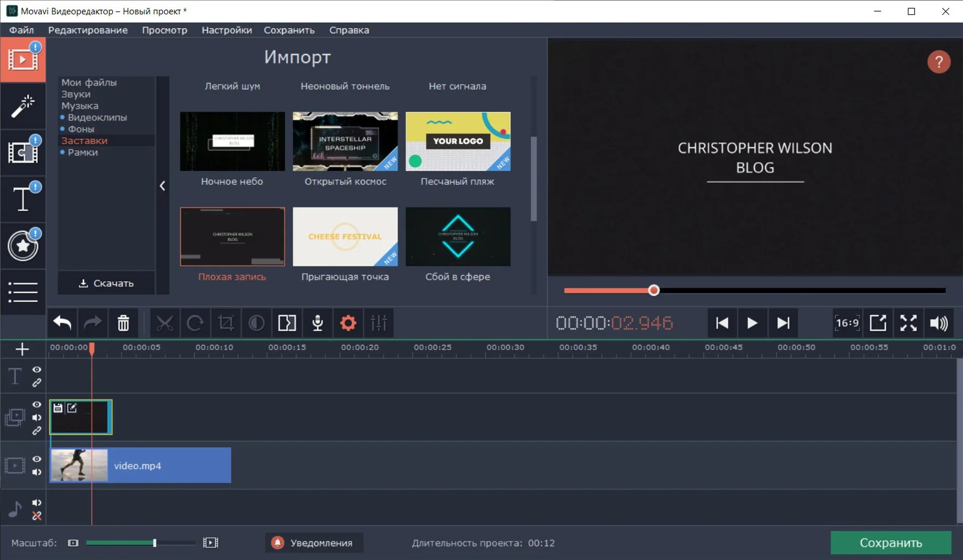Open the Справка menu
The width and height of the screenshot is (963, 560).
tap(349, 30)
